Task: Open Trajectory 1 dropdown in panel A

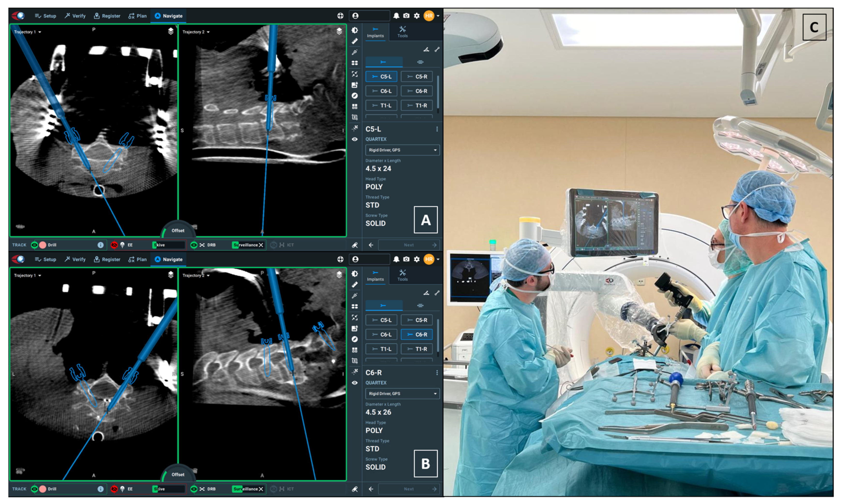Action: pyautogui.click(x=27, y=32)
